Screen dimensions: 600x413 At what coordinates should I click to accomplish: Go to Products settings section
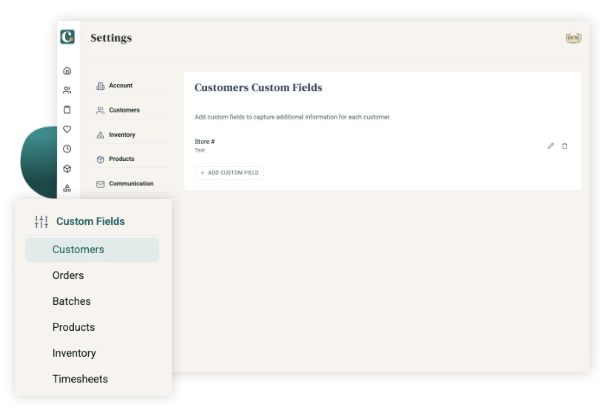coord(121,159)
